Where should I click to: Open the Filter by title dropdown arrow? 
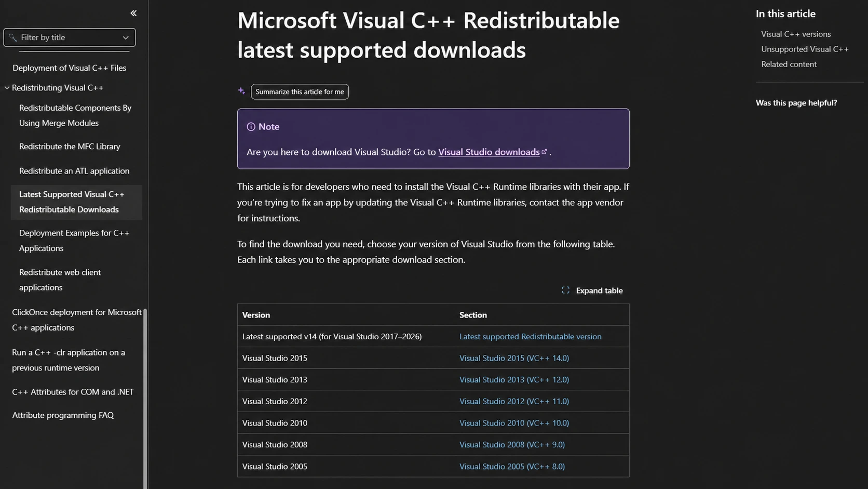pos(125,37)
